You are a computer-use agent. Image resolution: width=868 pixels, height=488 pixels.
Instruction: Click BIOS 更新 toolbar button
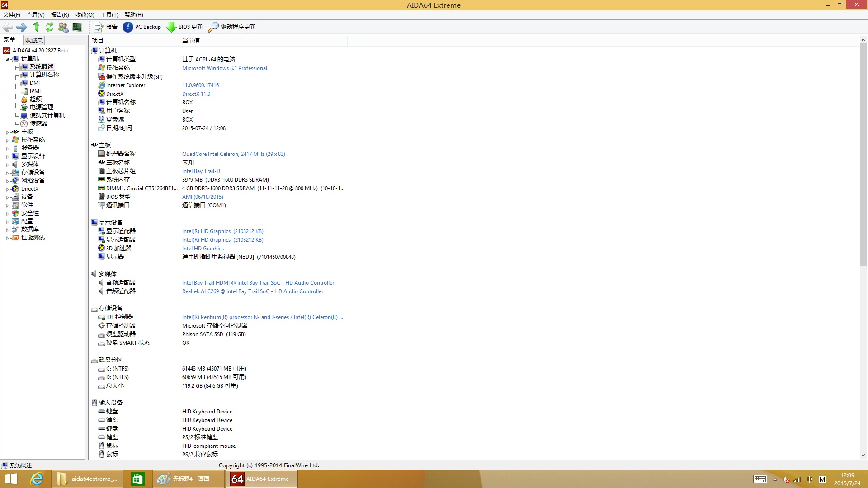184,27
